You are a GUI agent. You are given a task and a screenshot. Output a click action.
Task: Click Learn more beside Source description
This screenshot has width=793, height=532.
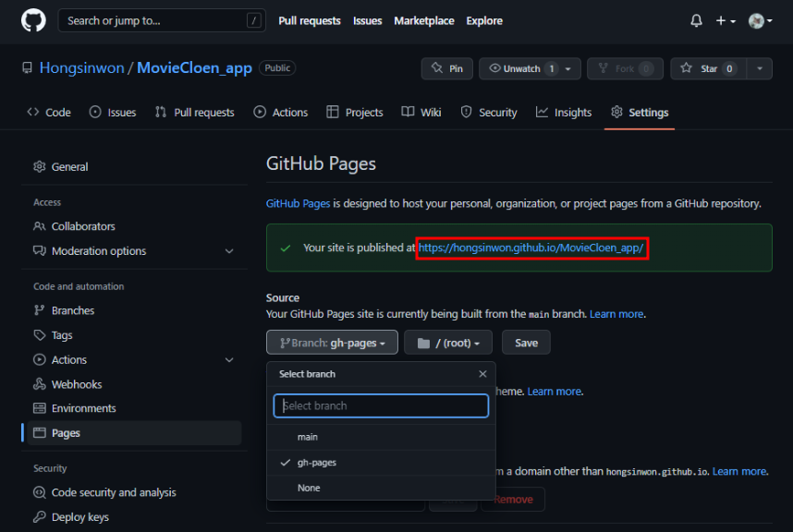pos(616,314)
